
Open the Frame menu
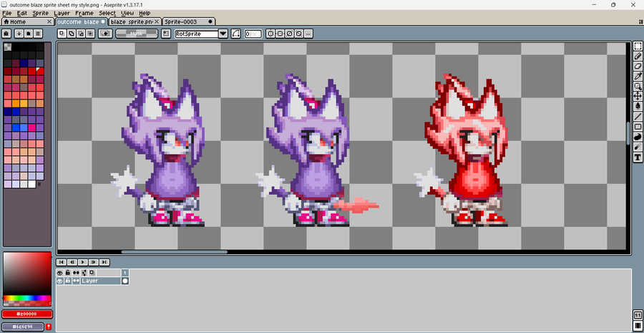click(x=84, y=13)
